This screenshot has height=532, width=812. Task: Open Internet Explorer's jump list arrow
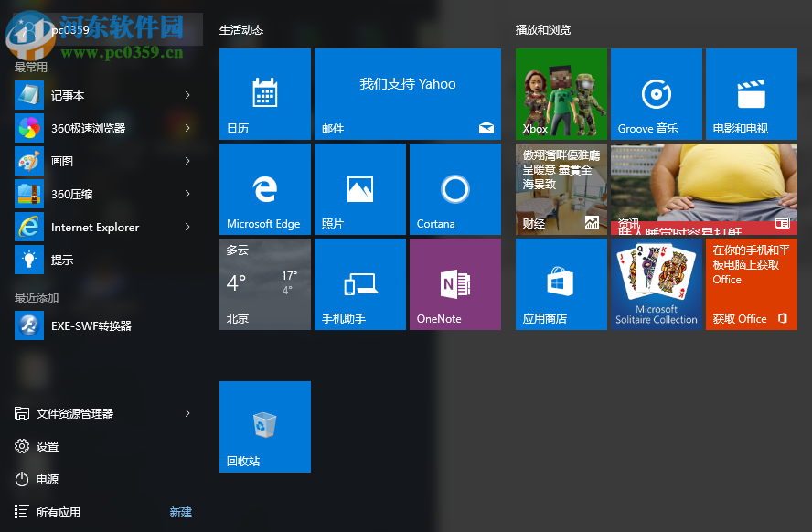tap(189, 227)
